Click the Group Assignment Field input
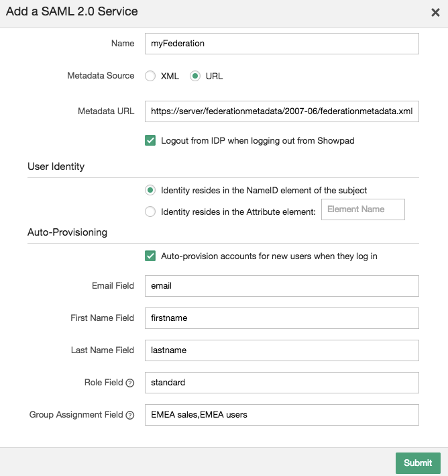The height and width of the screenshot is (476, 448). tap(281, 415)
